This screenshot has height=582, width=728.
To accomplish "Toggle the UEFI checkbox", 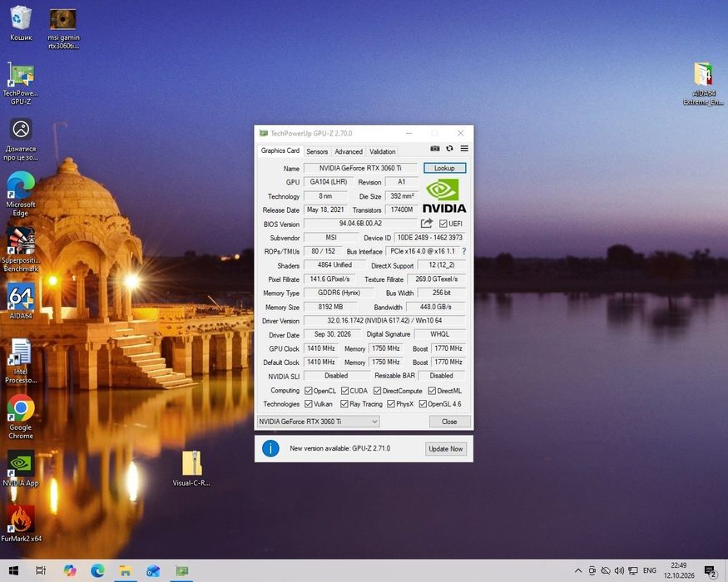I will point(443,224).
